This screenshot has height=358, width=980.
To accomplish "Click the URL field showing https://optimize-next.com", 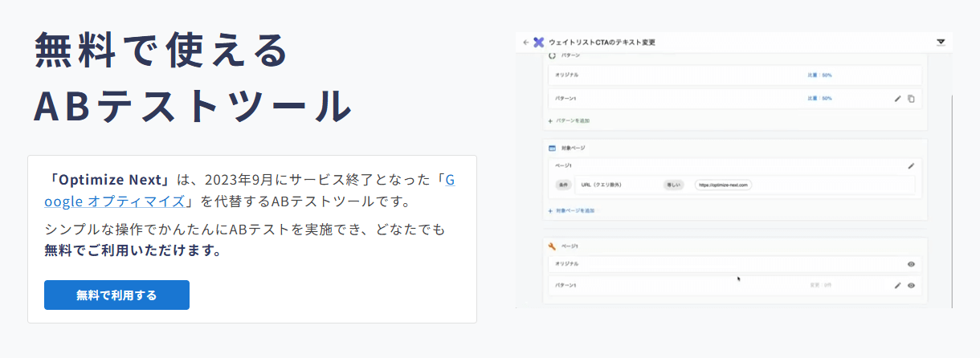I will pos(723,185).
